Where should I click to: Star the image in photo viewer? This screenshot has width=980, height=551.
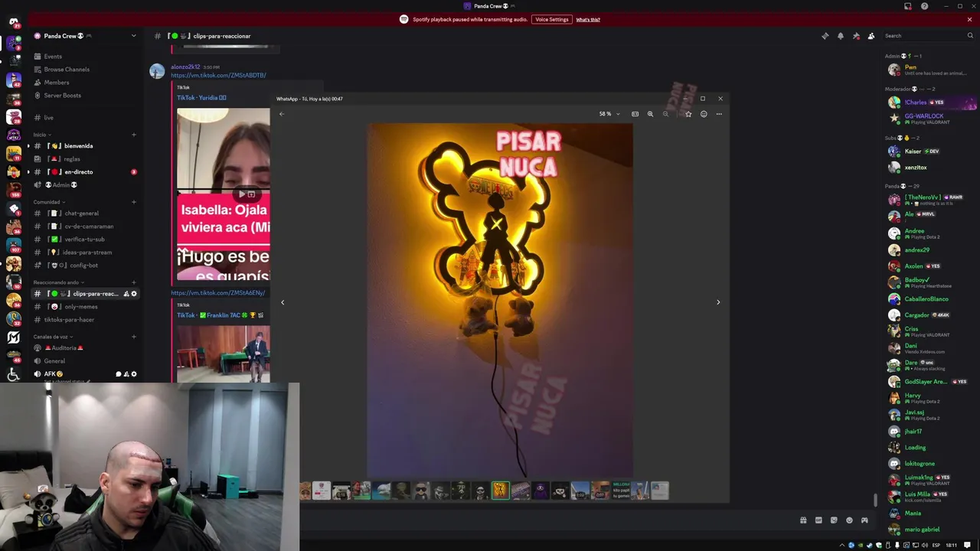688,114
